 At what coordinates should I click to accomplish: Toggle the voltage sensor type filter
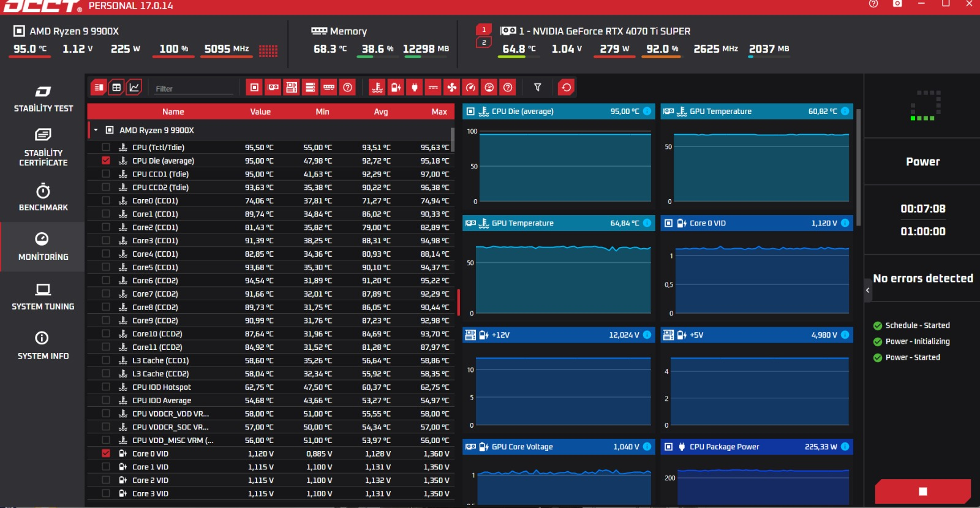tap(396, 88)
